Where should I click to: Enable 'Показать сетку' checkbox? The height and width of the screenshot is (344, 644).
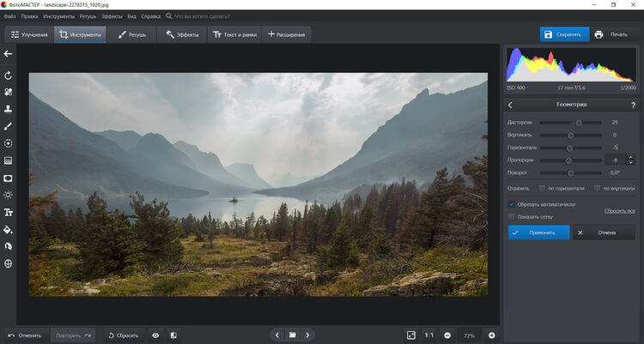512,216
